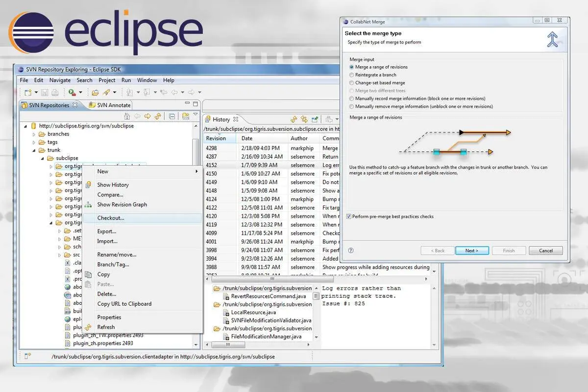588x392 pixels.
Task: Click the New wizard toolbar icon
Action: click(28, 92)
